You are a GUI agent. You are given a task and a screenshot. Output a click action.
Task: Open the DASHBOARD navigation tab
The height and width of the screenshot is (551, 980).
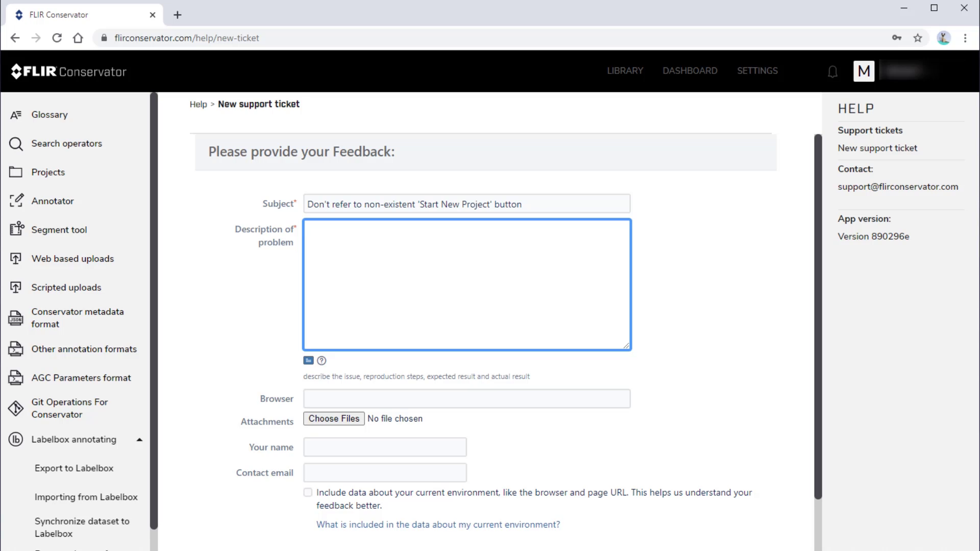(690, 70)
